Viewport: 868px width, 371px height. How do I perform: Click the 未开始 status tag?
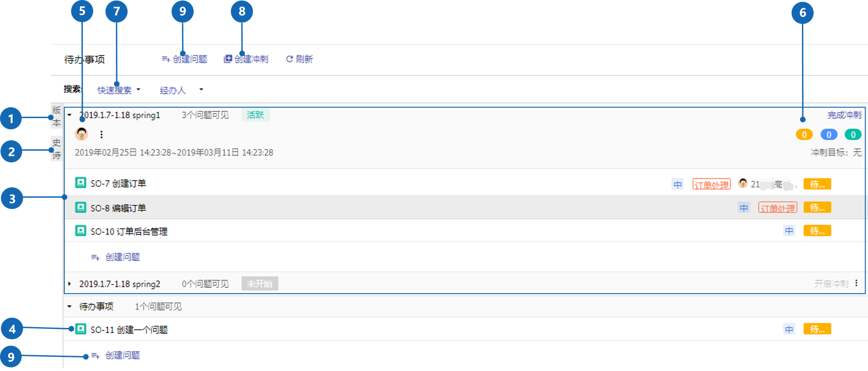[x=260, y=284]
